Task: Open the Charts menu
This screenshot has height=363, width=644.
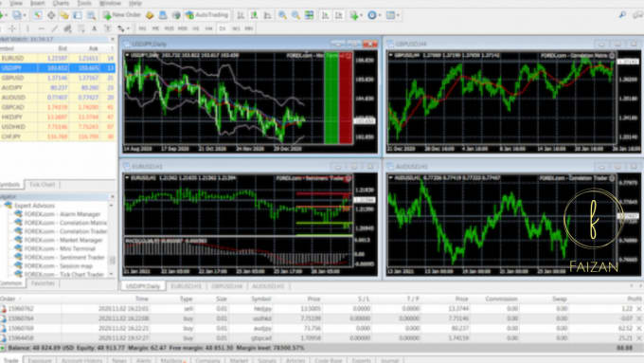Action: (61, 3)
